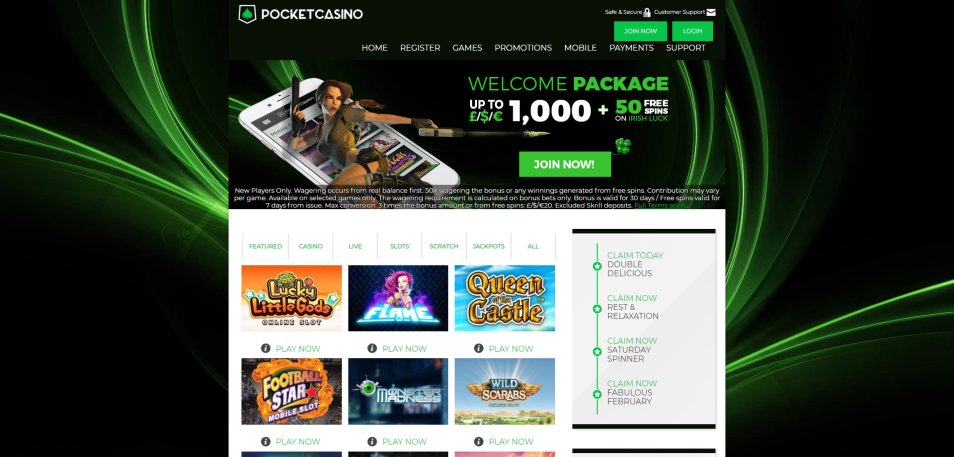Screen dimensions: 954x457
Task: Select the Jackpots category tab
Action: [489, 246]
